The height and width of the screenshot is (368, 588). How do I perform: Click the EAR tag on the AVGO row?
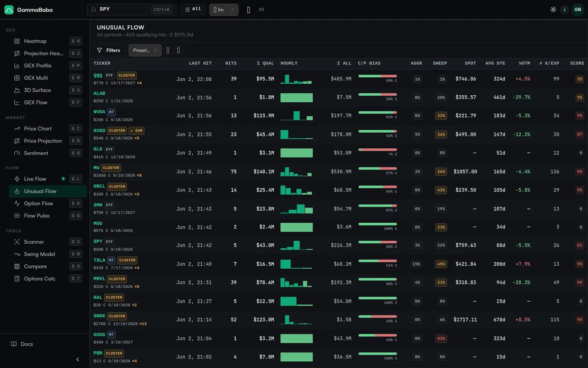coord(136,131)
